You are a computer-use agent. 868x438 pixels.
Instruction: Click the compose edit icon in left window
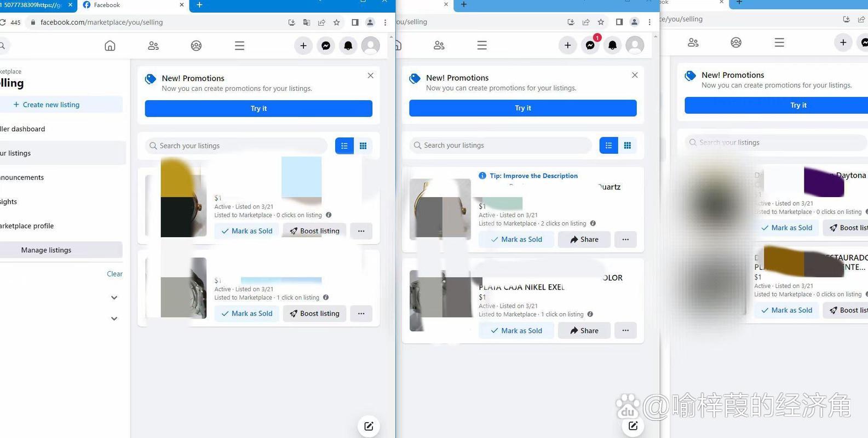pos(369,426)
